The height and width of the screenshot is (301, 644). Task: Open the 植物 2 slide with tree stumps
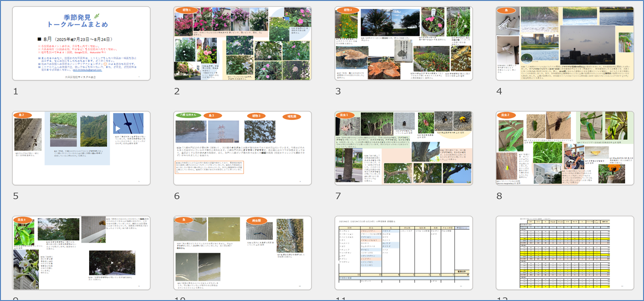(404, 44)
